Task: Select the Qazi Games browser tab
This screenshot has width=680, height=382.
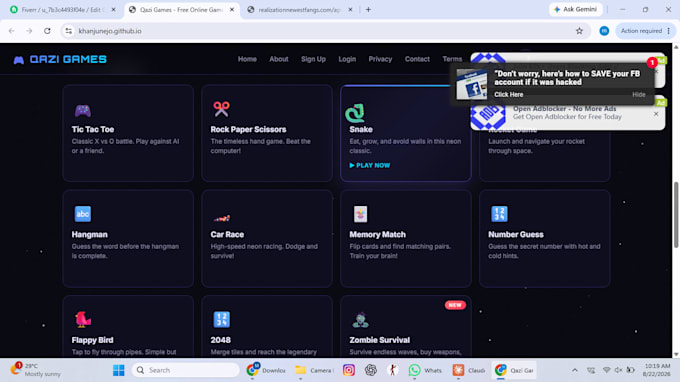Action: coord(181,10)
